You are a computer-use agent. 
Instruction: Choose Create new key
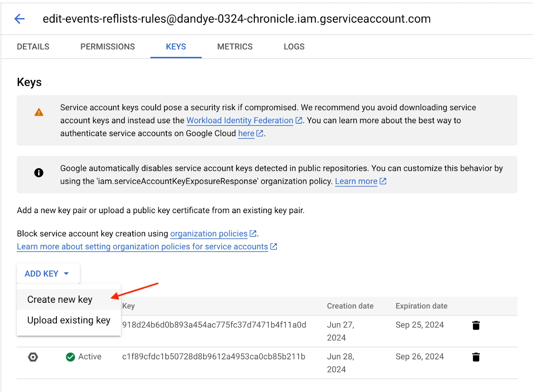point(69,299)
